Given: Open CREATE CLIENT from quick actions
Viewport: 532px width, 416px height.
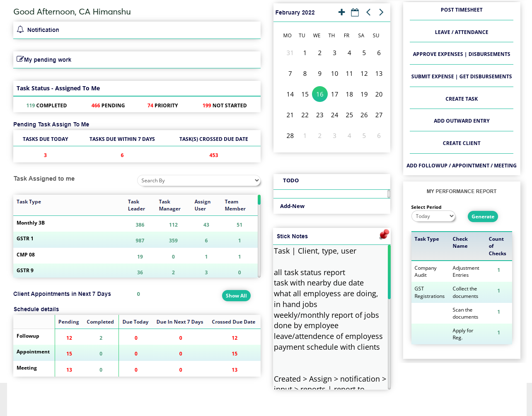Looking at the screenshot, I should pyautogui.click(x=461, y=143).
